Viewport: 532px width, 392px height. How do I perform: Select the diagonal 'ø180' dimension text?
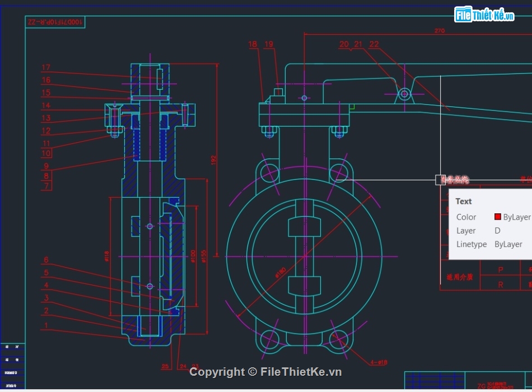[x=280, y=273]
